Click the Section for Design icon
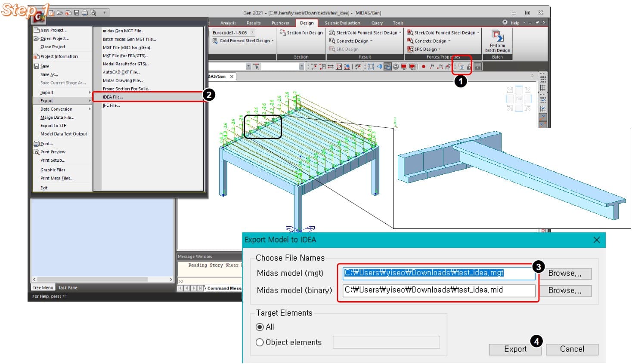Screen dimensions: 632x364 click(x=282, y=33)
